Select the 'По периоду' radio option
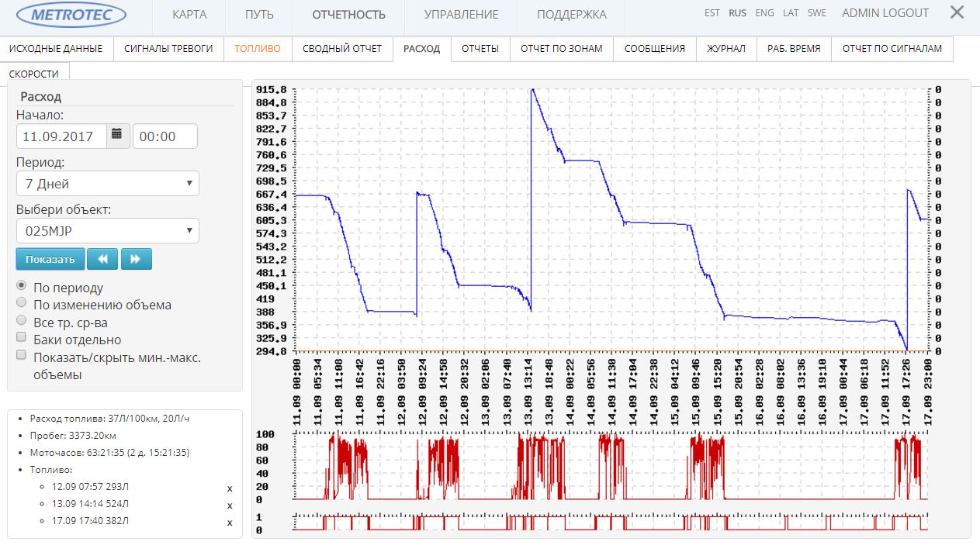Image resolution: width=980 pixels, height=552 pixels. click(x=22, y=286)
